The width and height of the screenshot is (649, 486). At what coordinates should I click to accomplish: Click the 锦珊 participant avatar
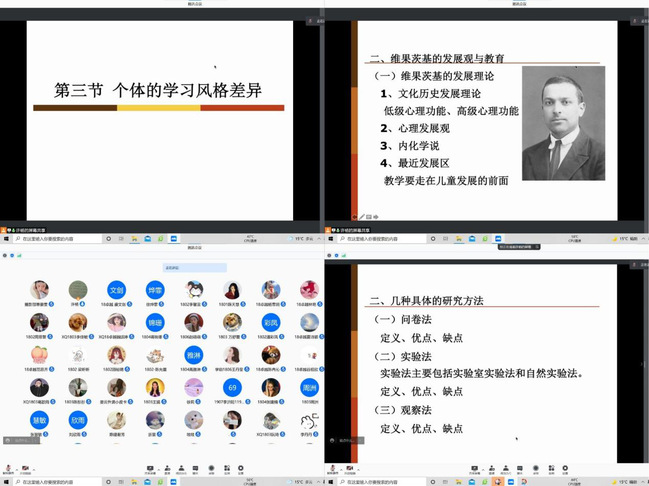(154, 322)
